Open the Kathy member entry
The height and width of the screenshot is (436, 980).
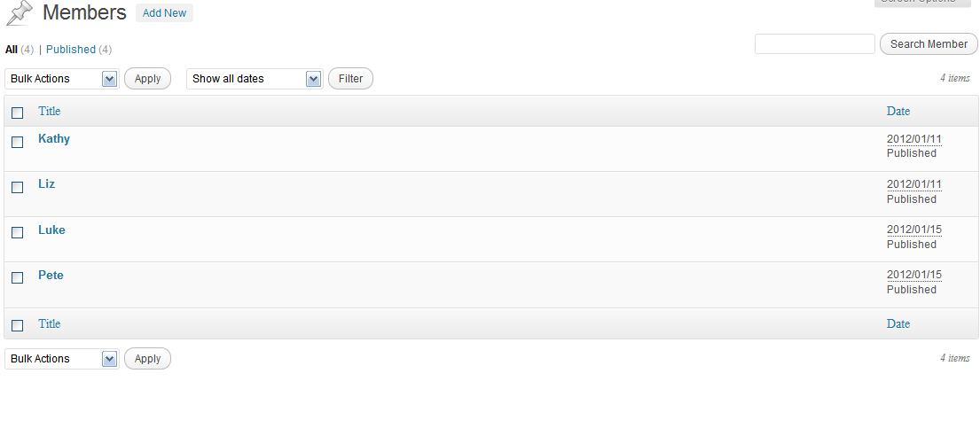54,138
